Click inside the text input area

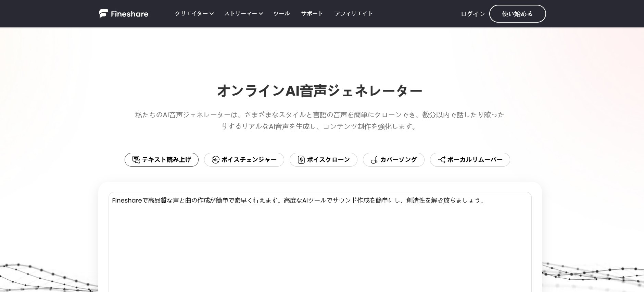pos(320,242)
